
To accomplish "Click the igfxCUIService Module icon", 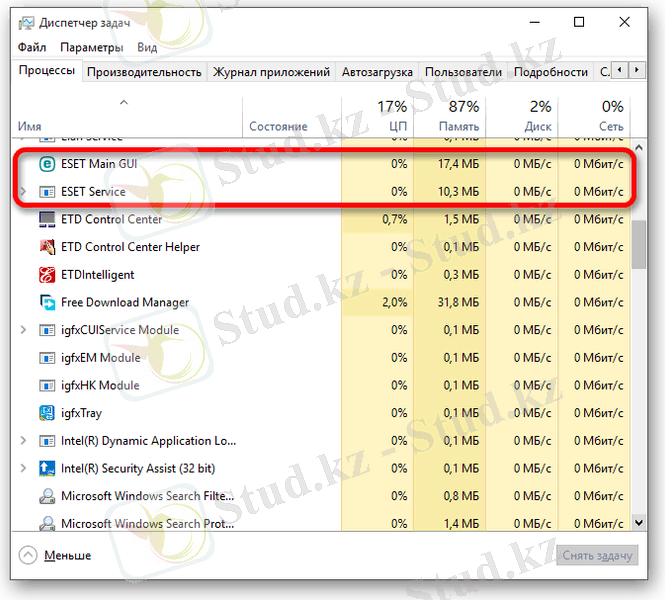I will coord(47,330).
